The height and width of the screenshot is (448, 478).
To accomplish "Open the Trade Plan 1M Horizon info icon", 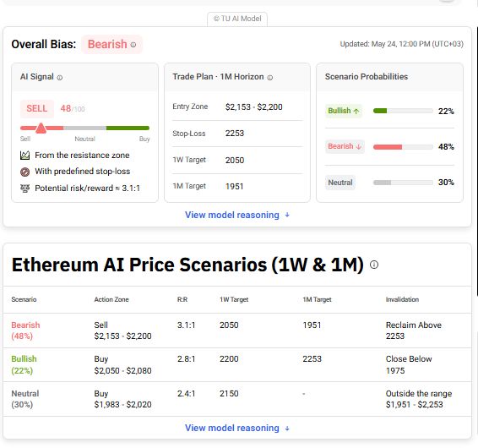I will point(269,78).
